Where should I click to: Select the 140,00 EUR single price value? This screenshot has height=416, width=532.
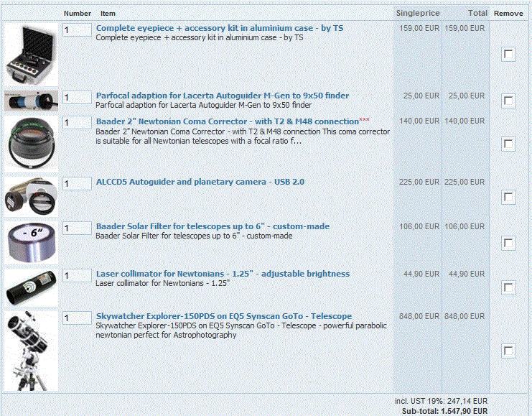click(419, 121)
